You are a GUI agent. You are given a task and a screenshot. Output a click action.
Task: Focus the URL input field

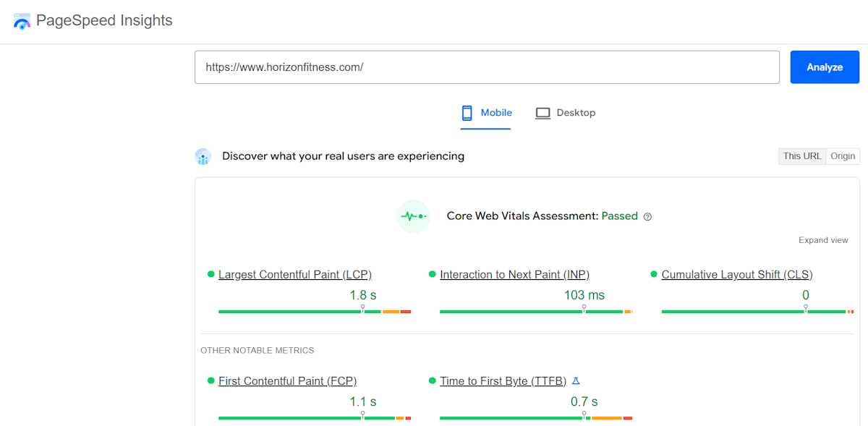[487, 67]
